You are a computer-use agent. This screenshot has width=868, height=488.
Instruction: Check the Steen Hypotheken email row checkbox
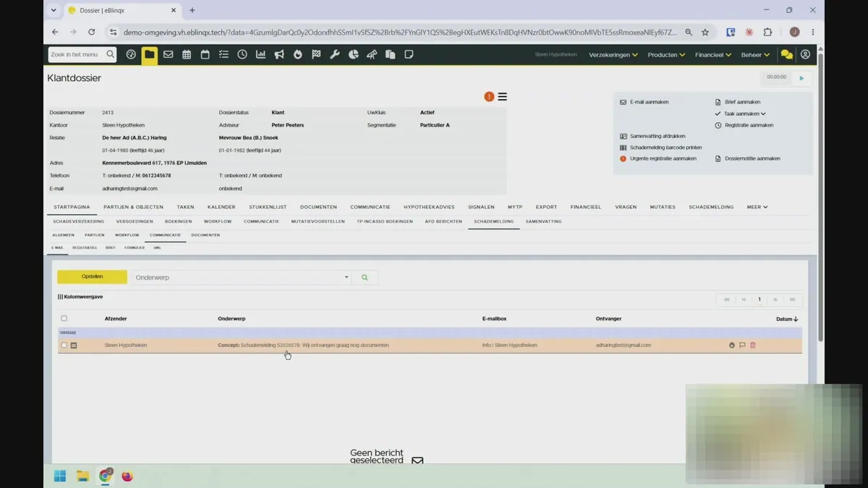point(64,346)
